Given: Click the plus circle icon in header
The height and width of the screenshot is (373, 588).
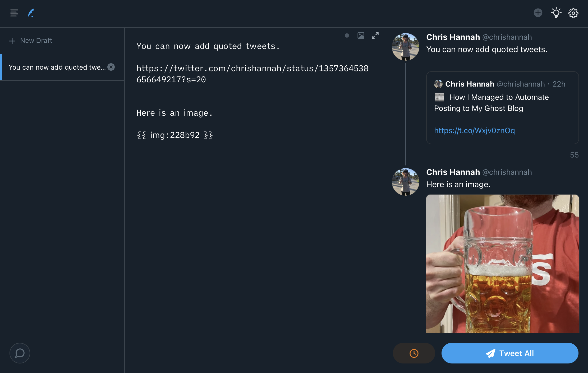Looking at the screenshot, I should [x=538, y=13].
